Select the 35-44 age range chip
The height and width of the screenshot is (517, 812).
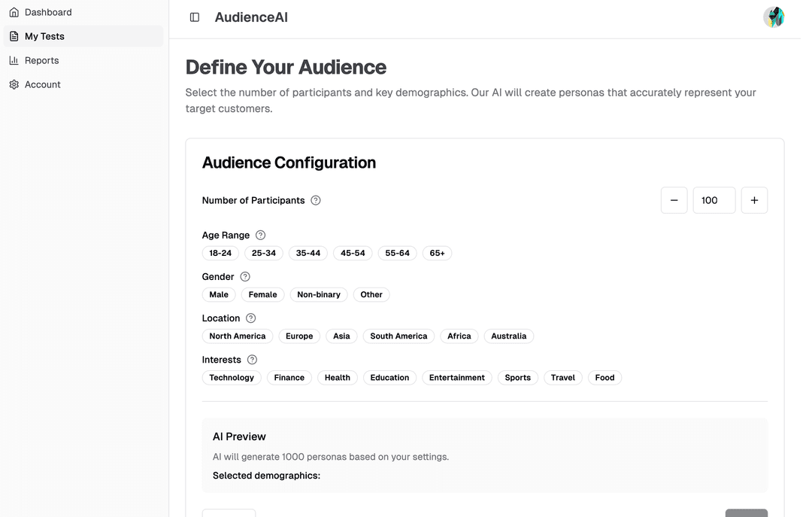[x=308, y=253]
